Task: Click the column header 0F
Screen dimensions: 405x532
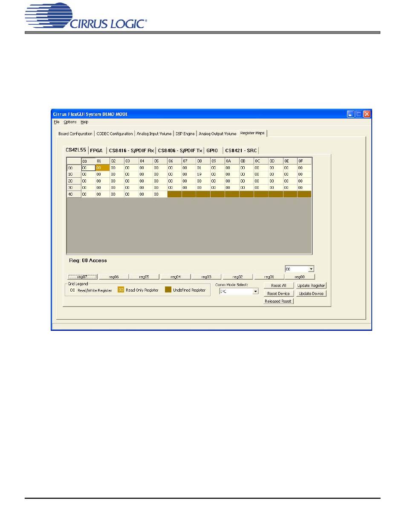Action: pyautogui.click(x=304, y=161)
